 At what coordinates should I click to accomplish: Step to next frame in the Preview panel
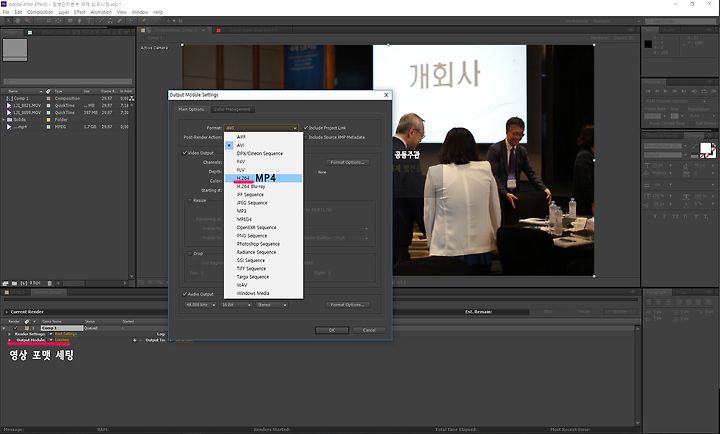[x=675, y=91]
